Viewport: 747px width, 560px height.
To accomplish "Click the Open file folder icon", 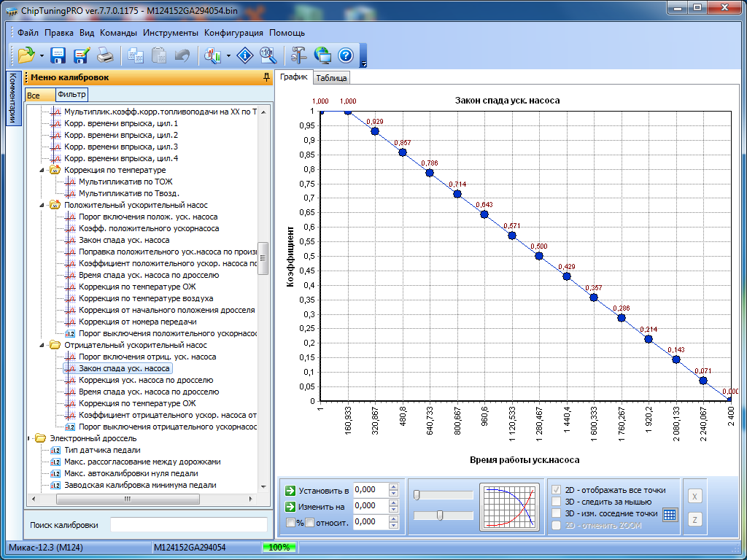I will pyautogui.click(x=26, y=55).
